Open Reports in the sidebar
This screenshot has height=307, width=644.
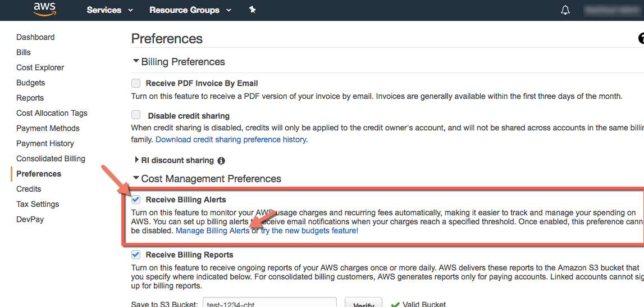(x=30, y=98)
